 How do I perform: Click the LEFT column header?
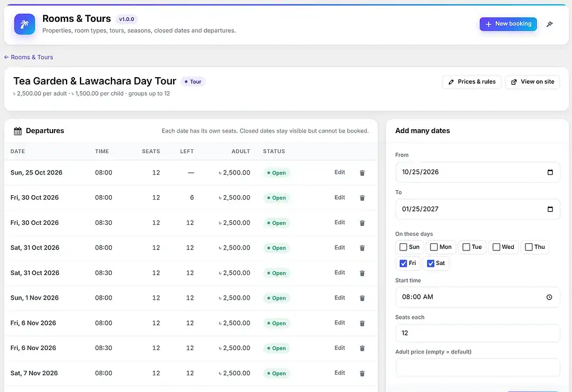coord(187,152)
